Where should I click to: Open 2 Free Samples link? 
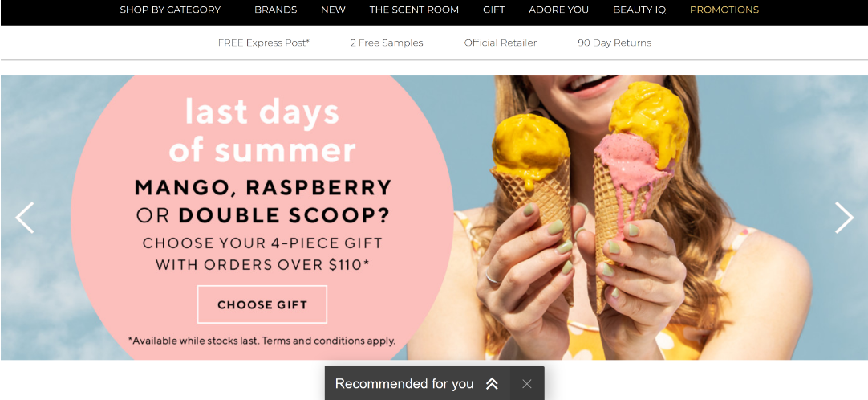[x=387, y=43]
